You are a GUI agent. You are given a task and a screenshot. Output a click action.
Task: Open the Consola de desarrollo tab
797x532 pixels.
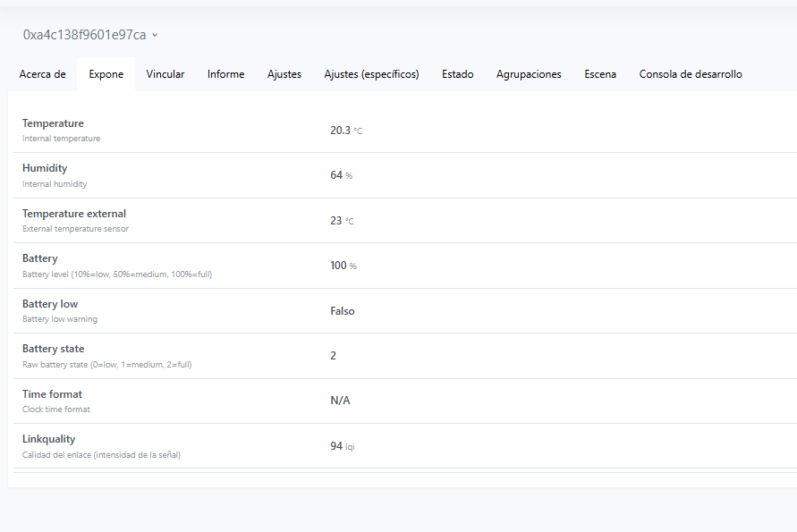691,74
